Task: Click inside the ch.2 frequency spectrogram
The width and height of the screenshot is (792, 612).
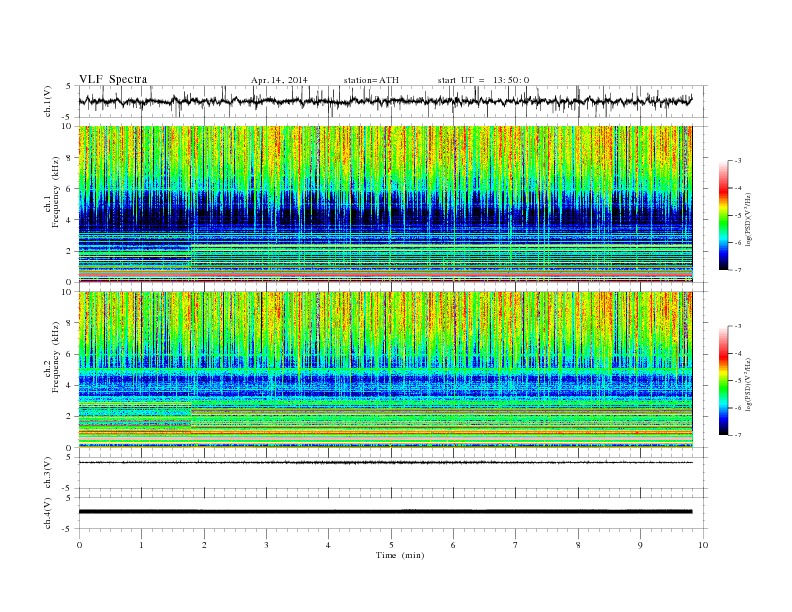Action: (385, 370)
